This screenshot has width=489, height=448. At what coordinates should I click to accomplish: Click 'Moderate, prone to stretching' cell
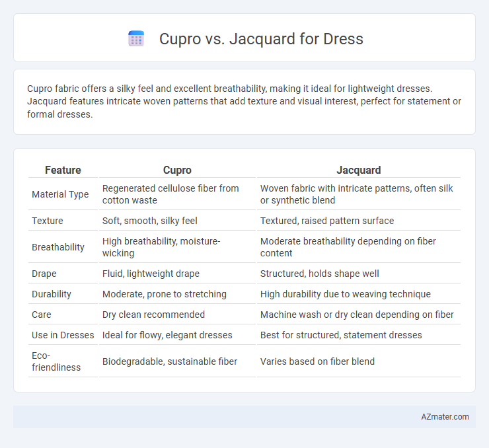pos(177,294)
